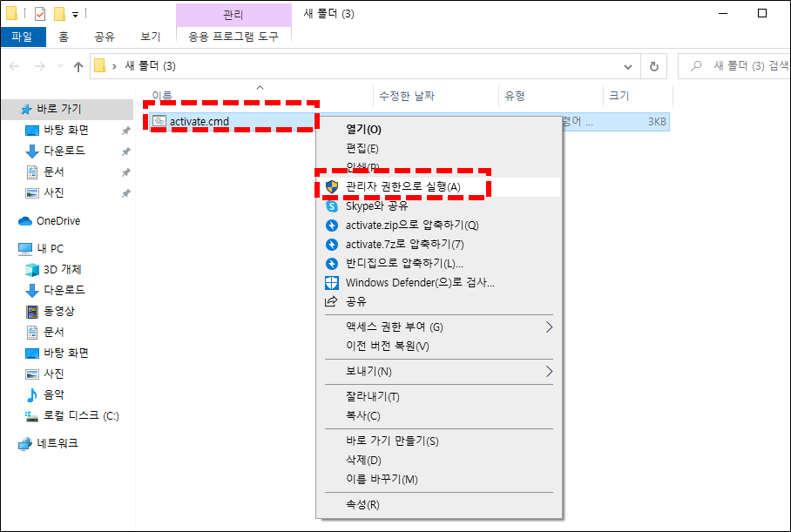
Task: Click Bandizip icon beside activate.7z entry
Action: (331, 245)
